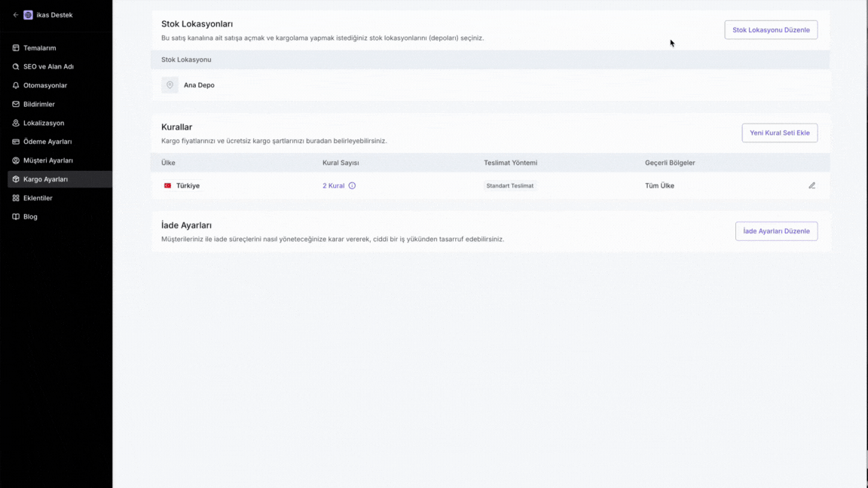Image resolution: width=868 pixels, height=488 pixels.
Task: Click the location pin icon for Ana Depo
Action: 170,85
